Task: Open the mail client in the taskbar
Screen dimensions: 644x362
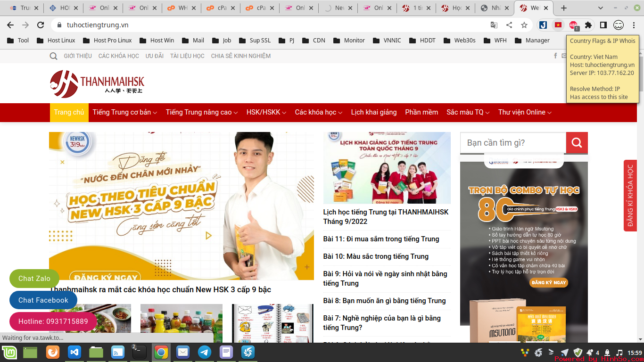Action: pyautogui.click(x=183, y=352)
